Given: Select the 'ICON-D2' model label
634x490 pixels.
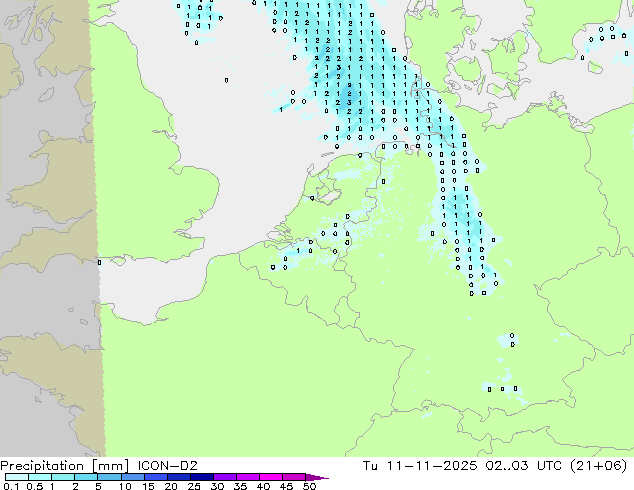Looking at the screenshot, I should [167, 466].
